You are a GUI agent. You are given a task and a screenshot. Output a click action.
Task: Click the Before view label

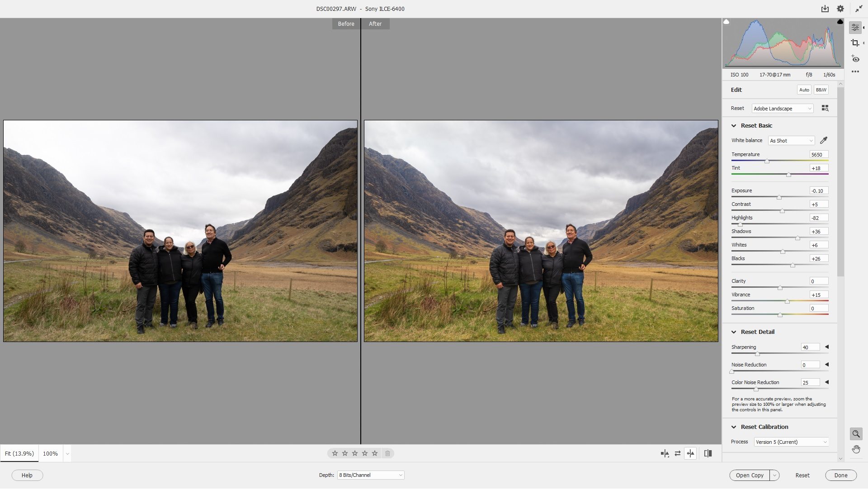(346, 24)
